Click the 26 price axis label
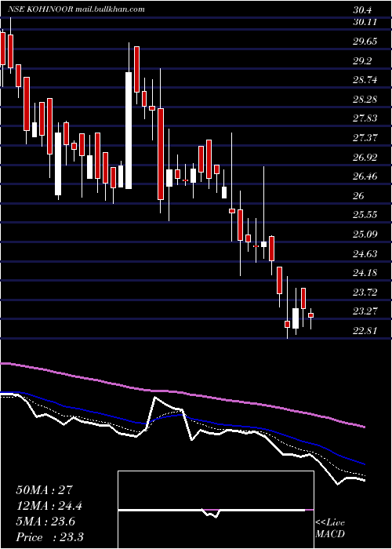Viewport: 392px width, 549px height. [x=358, y=196]
